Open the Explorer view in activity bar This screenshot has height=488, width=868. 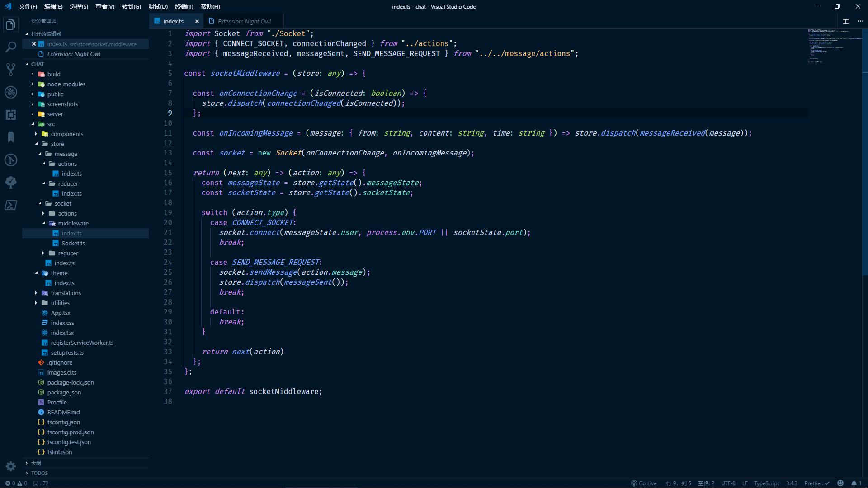(x=11, y=24)
